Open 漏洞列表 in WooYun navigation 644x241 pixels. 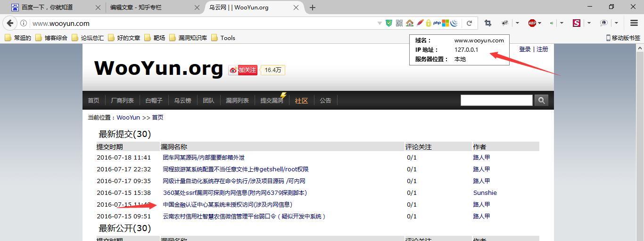click(237, 100)
